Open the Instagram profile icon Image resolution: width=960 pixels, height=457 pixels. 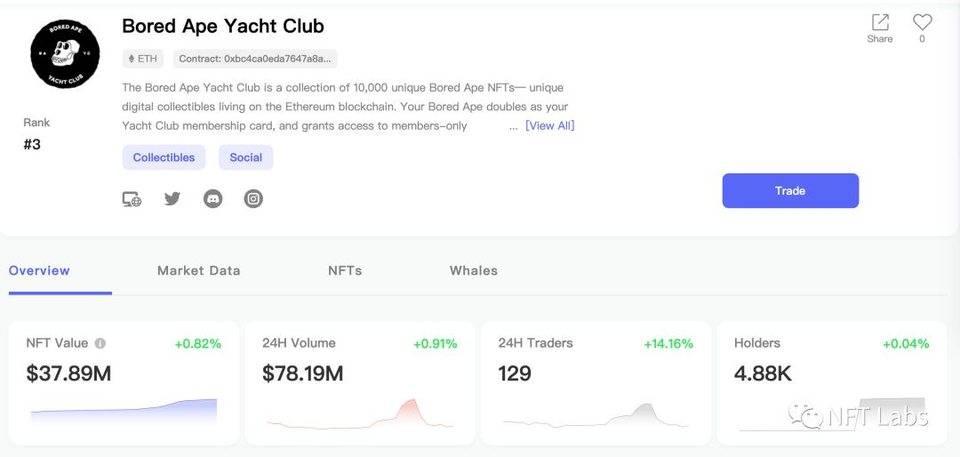pos(254,199)
